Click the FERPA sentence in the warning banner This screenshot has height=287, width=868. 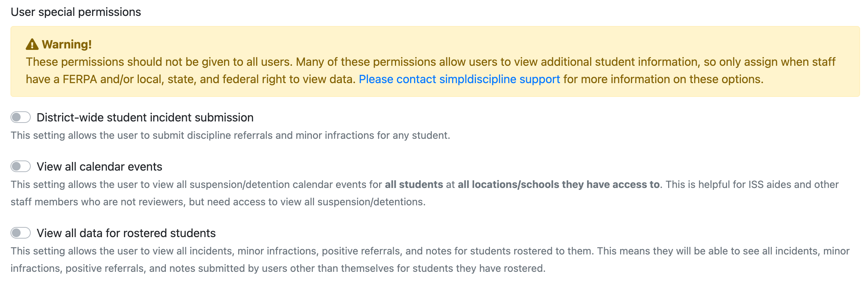(x=191, y=79)
